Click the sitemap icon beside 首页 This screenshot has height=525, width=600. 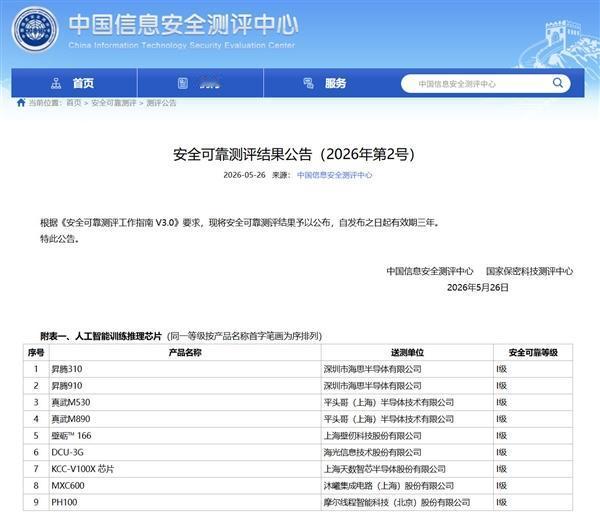point(56,83)
